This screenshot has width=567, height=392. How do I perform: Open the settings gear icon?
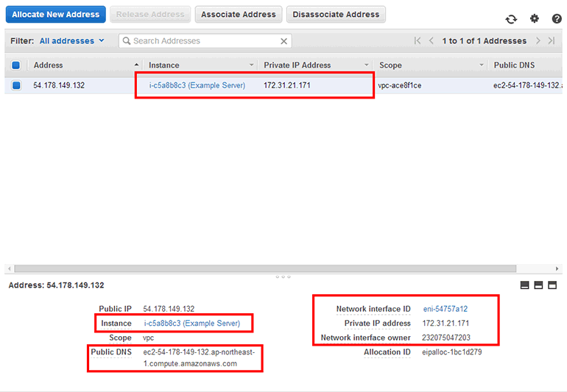(x=535, y=19)
